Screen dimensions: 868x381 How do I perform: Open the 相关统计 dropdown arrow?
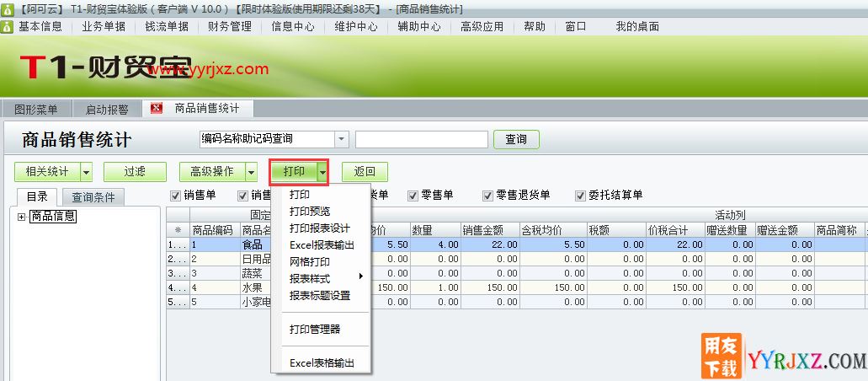click(x=87, y=172)
